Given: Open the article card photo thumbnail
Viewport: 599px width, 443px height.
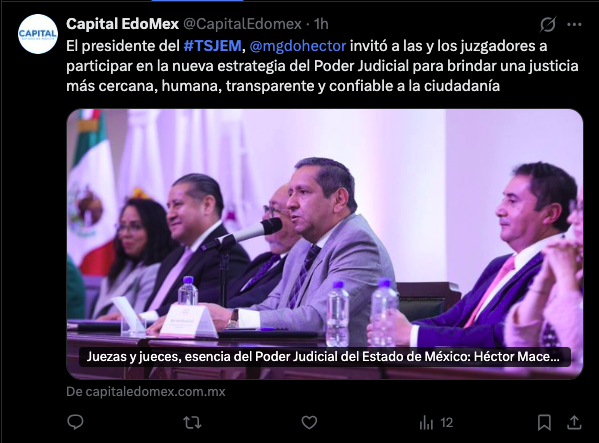Looking at the screenshot, I should tap(325, 244).
